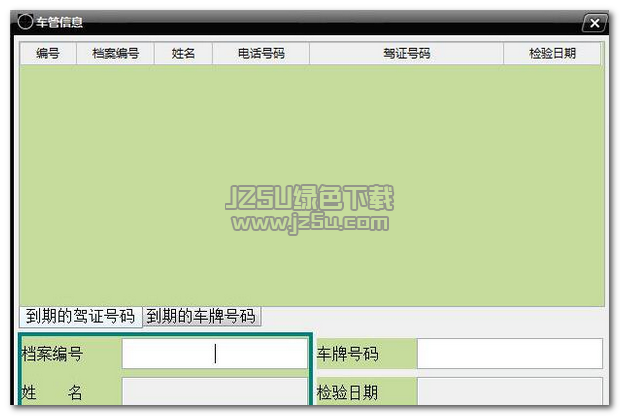
Task: Focus the 档案编号 input field
Action: click(215, 354)
